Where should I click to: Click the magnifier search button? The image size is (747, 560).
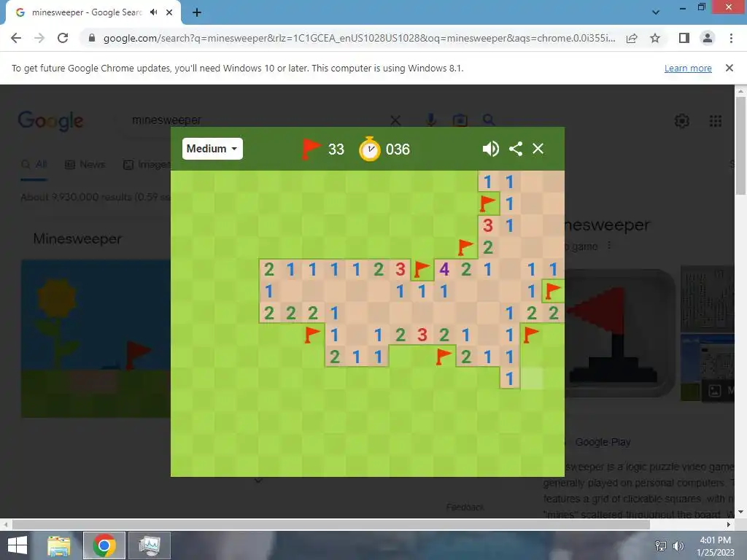coord(488,120)
